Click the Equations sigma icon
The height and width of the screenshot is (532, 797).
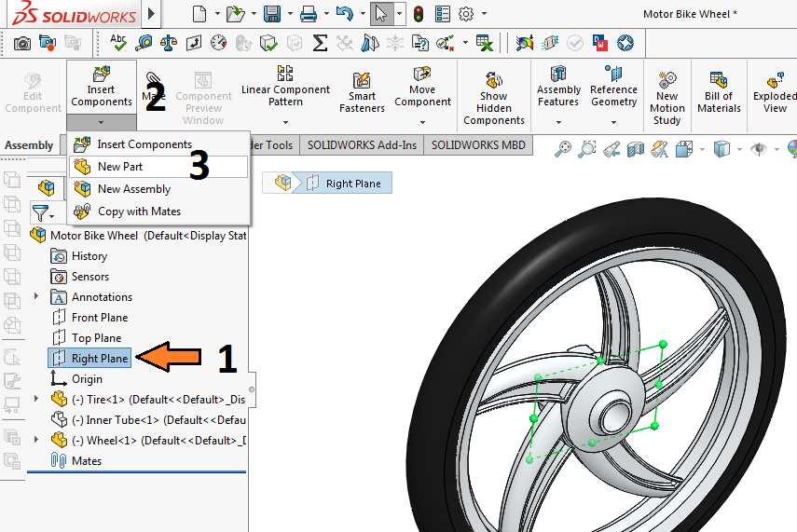coord(320,43)
